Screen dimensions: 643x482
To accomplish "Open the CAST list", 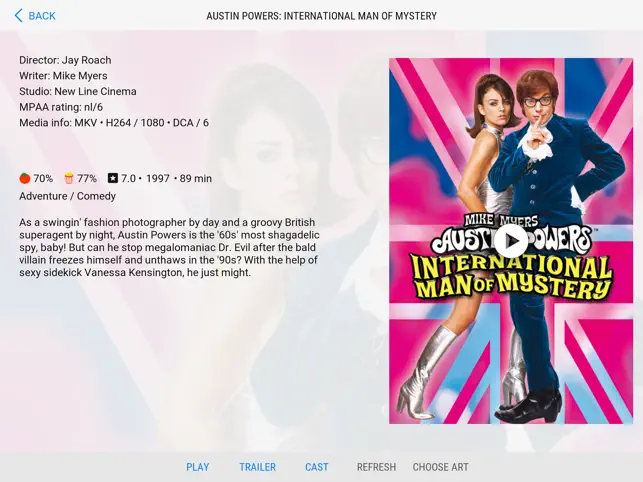I will point(317,467).
